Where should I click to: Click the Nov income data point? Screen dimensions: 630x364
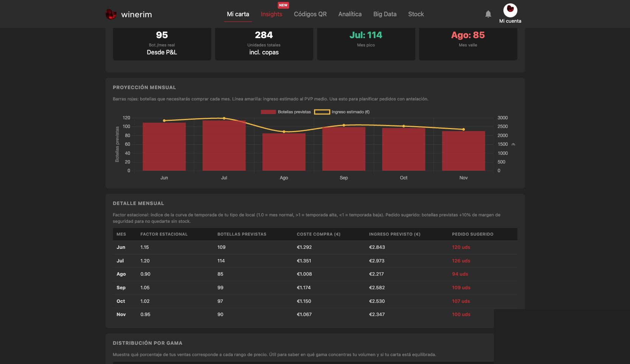coord(464,130)
